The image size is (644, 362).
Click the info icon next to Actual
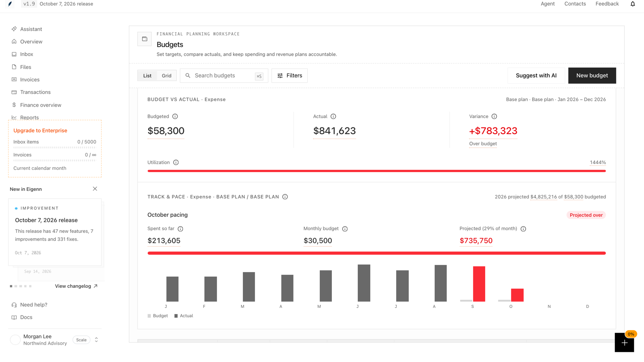333,116
